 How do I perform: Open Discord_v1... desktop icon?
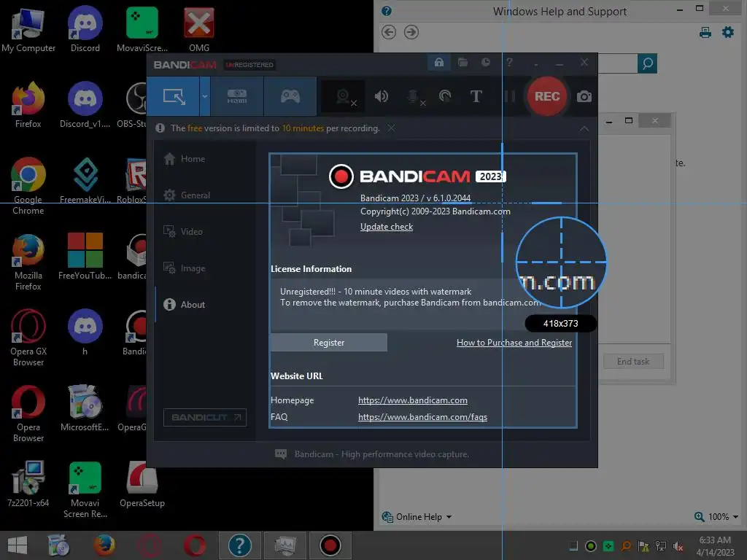[x=85, y=105]
